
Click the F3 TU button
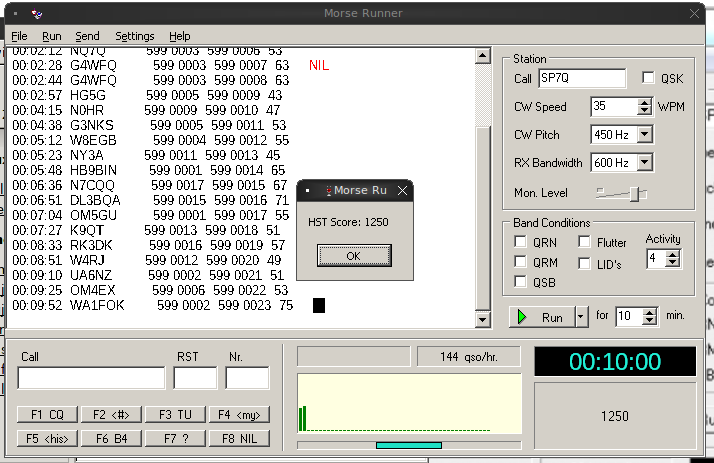(175, 415)
